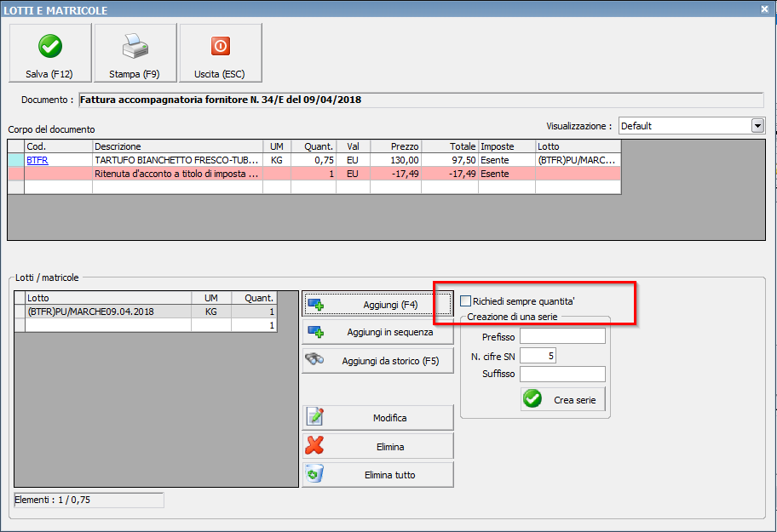Click the Aggiungi in sequenza plus icon

tap(315, 332)
